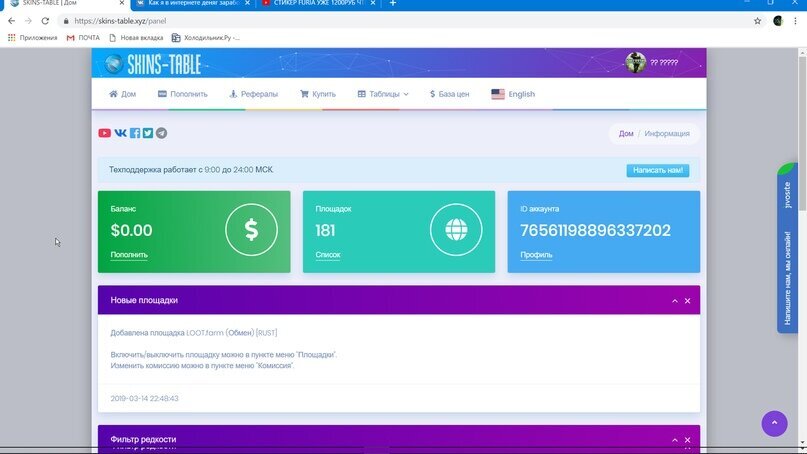Close the SKINS-TABLE browser tab
Image resolution: width=807 pixels, height=454 pixels.
(122, 3)
